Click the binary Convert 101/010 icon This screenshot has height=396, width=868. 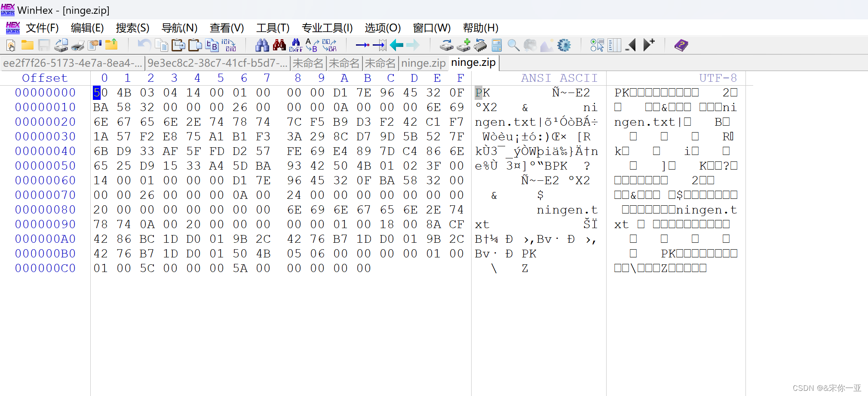(x=229, y=45)
